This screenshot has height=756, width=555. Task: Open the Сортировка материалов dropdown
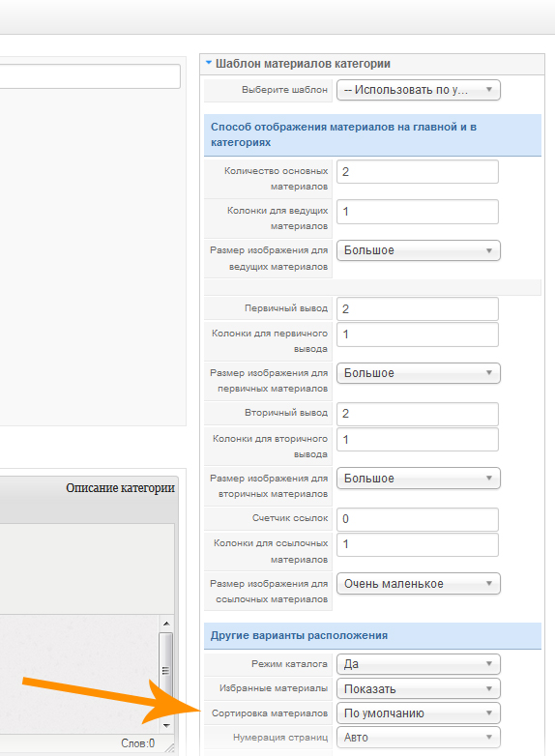[418, 713]
